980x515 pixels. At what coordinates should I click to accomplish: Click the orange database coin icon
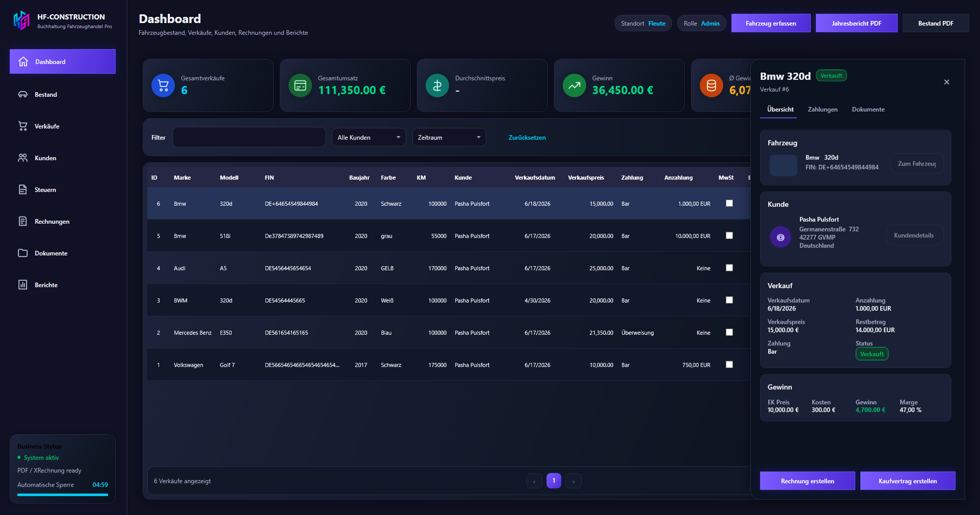point(711,85)
